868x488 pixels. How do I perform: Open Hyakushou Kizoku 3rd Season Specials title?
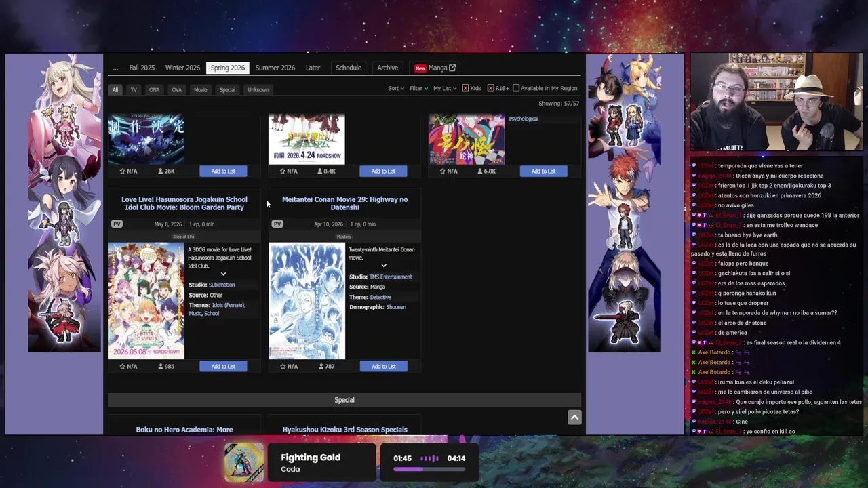click(344, 430)
